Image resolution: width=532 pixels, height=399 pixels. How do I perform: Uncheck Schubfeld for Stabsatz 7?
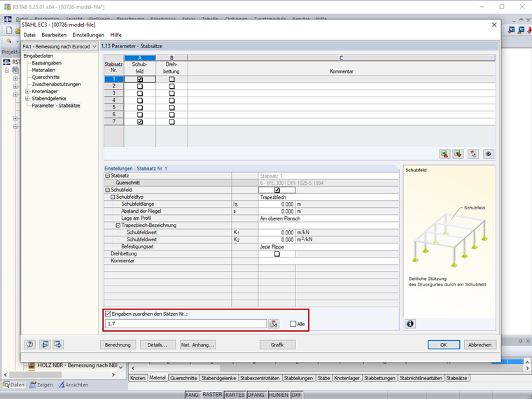(140, 122)
